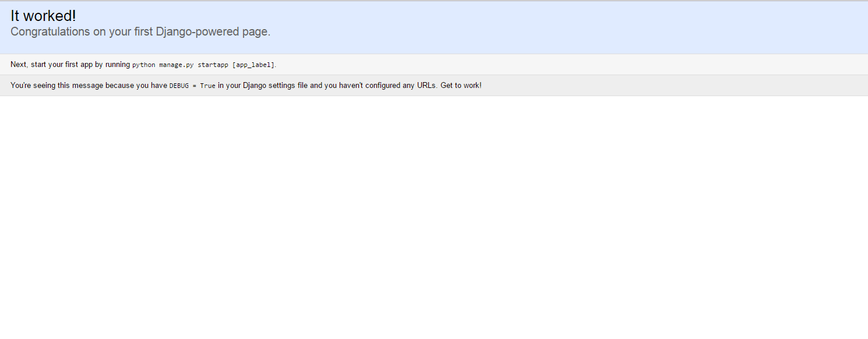The image size is (868, 339).
Task: Click the word "python" in the command
Action: point(144,65)
